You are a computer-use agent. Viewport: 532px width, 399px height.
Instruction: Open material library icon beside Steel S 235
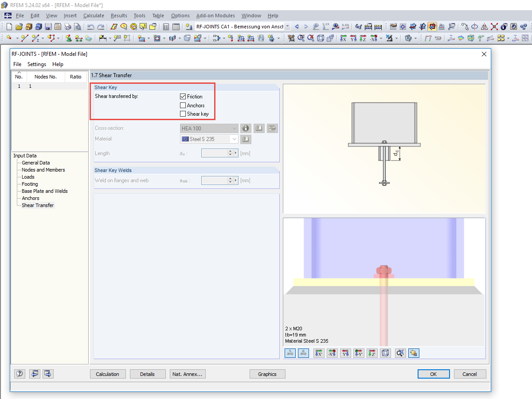(246, 139)
